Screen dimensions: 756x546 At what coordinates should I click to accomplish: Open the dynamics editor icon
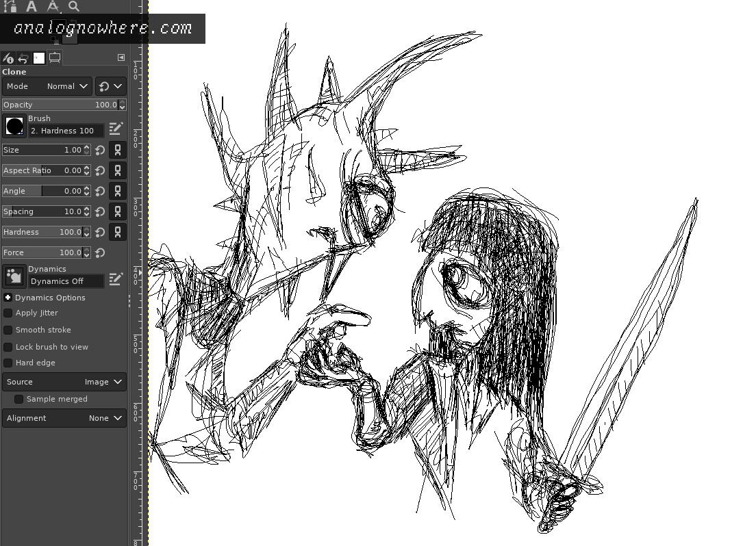[x=116, y=279]
